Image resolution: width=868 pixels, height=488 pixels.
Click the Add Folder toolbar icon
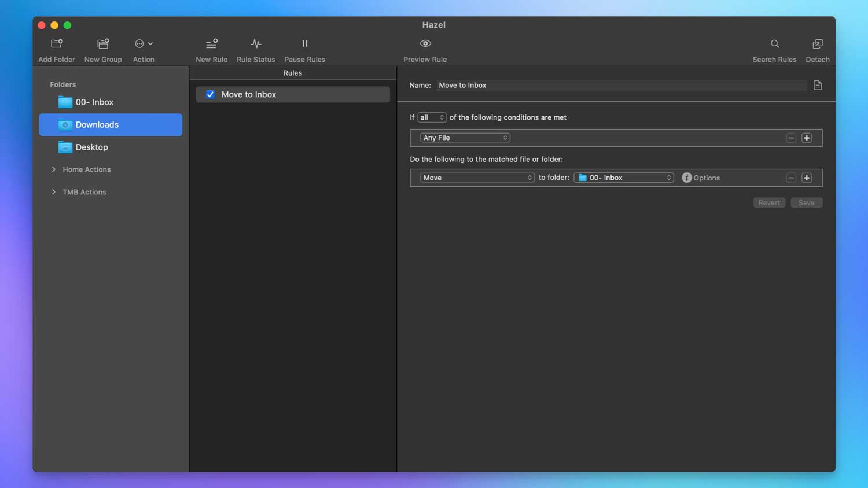[x=57, y=44]
